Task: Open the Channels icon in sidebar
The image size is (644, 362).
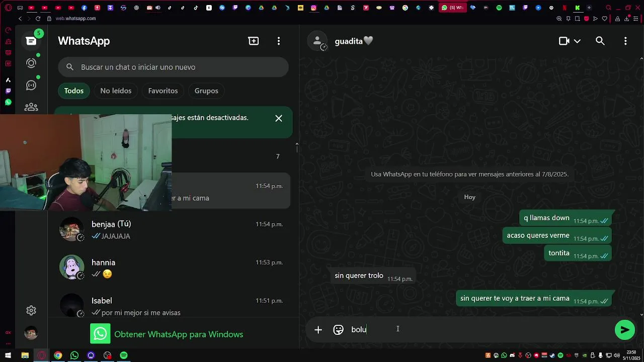Action: (31, 85)
